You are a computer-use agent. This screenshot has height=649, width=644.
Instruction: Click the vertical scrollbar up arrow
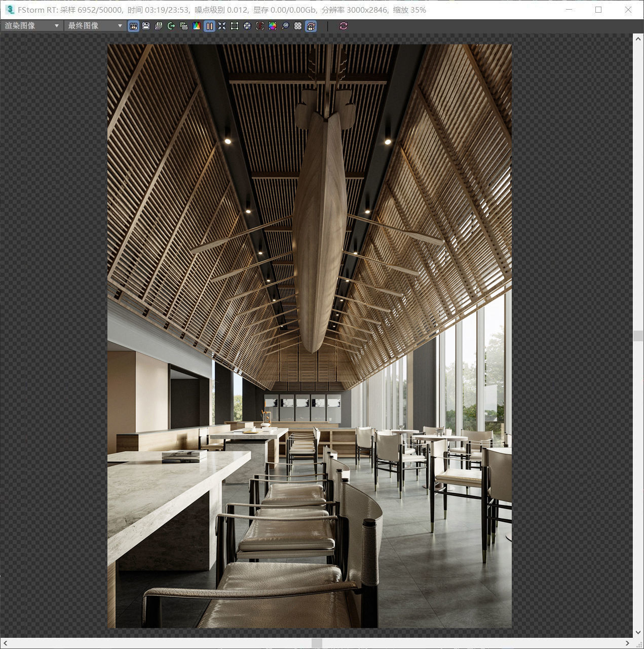(638, 39)
